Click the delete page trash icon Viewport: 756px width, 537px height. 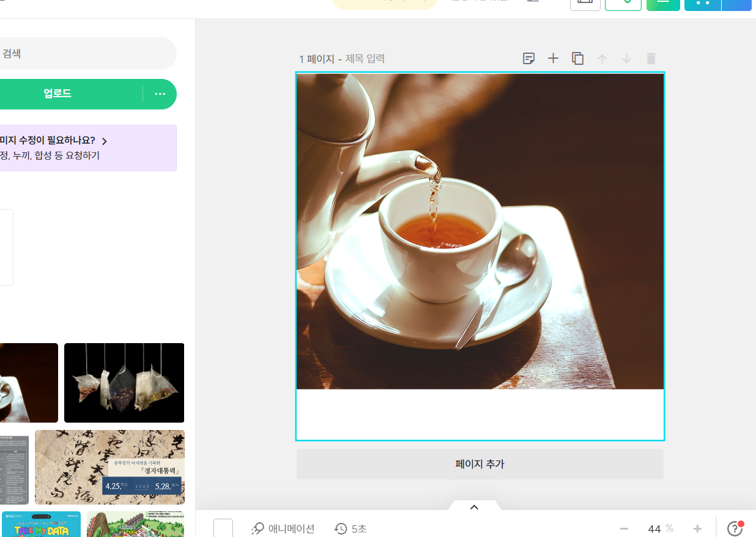651,58
